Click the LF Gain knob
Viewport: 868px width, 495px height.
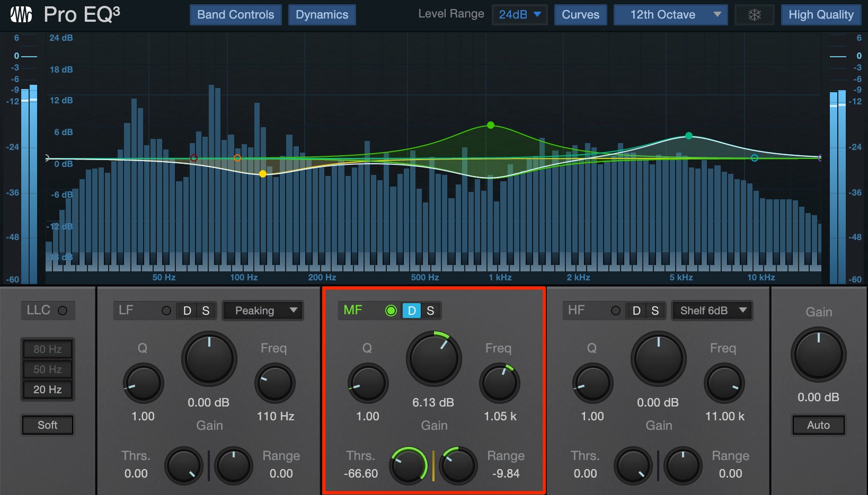pos(209,359)
